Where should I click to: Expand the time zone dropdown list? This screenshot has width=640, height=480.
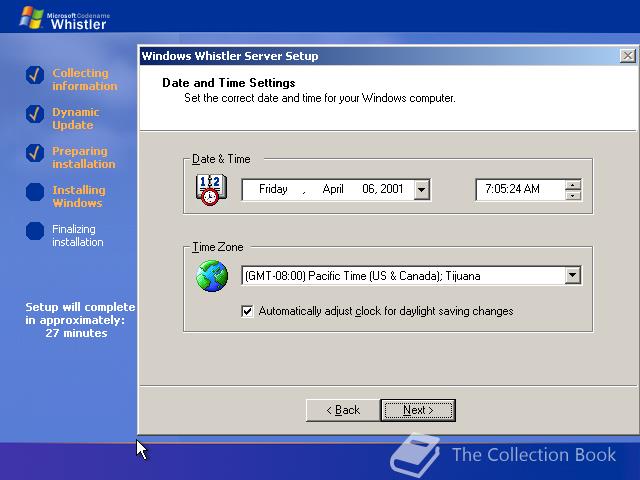[x=573, y=276]
